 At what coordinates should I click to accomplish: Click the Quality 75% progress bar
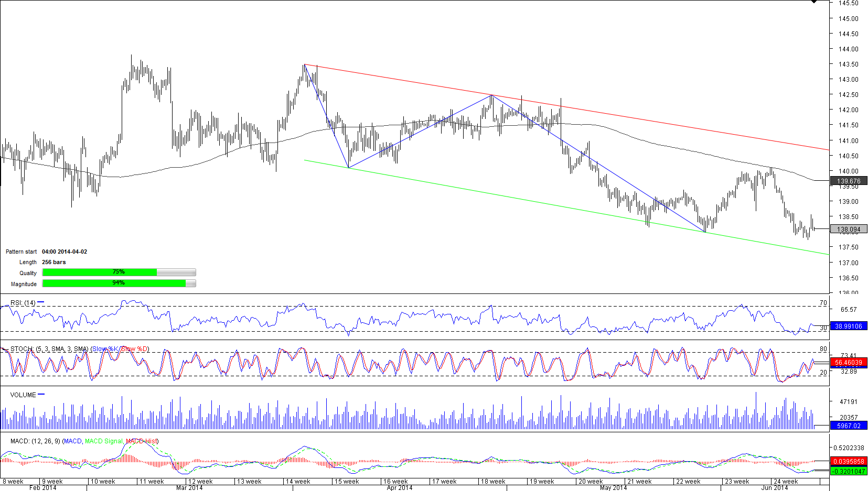click(x=119, y=272)
